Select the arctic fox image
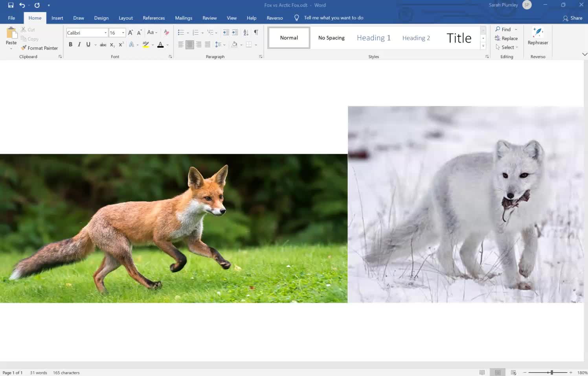The height and width of the screenshot is (376, 588). click(466, 204)
